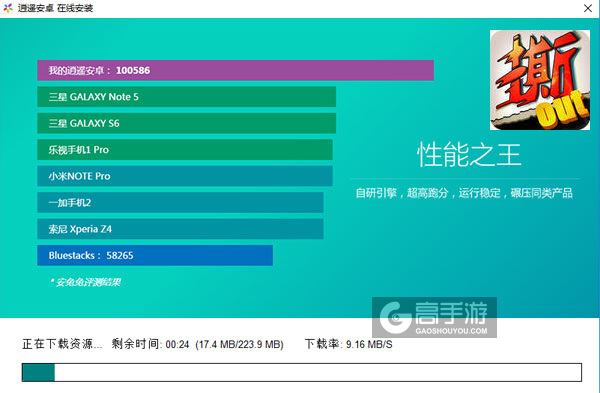The image size is (600, 393).
Task: Open the 撕 out game icon
Action: click(540, 80)
